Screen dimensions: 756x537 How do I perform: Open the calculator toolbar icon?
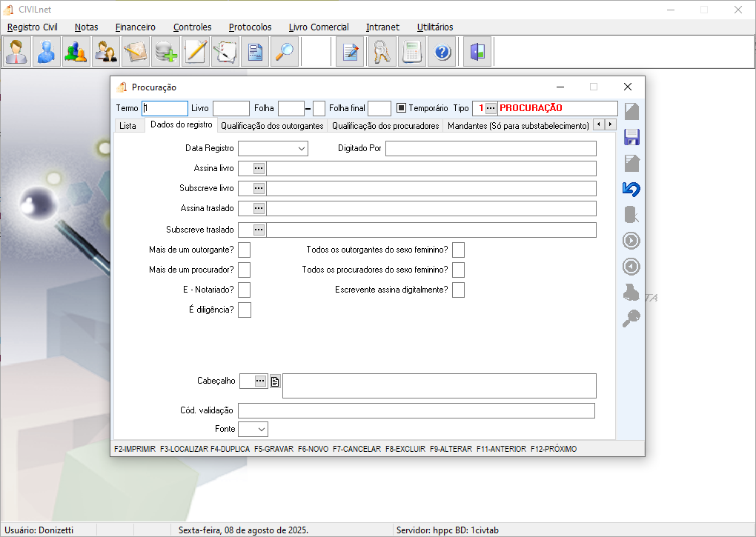pos(412,52)
